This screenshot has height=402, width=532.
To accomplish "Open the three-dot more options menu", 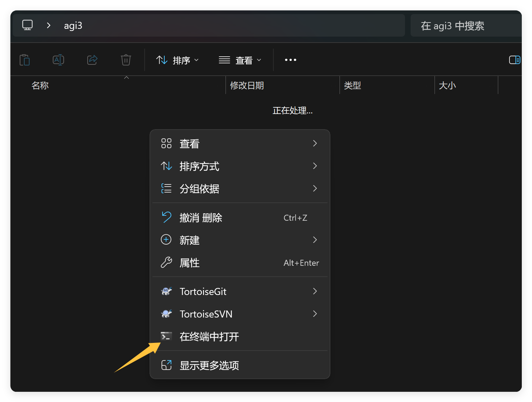I will pos(290,60).
